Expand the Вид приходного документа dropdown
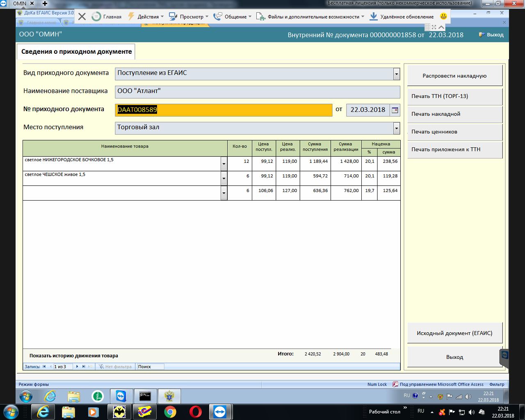The image size is (525, 420). tap(396, 74)
